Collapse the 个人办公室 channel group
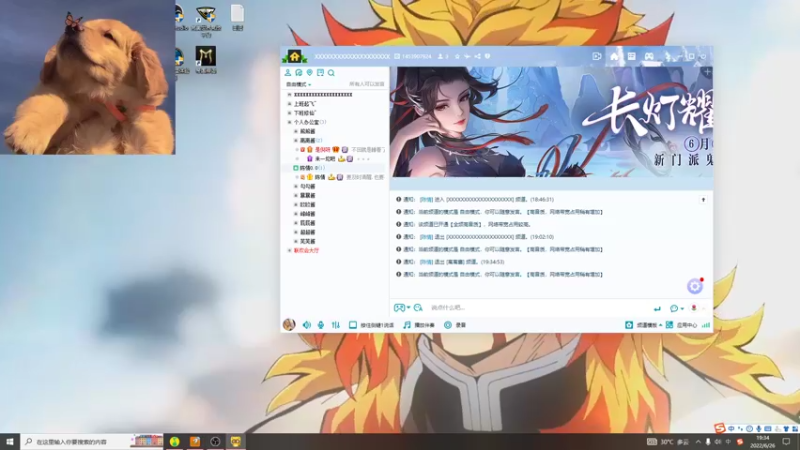The width and height of the screenshot is (800, 450). click(289, 122)
